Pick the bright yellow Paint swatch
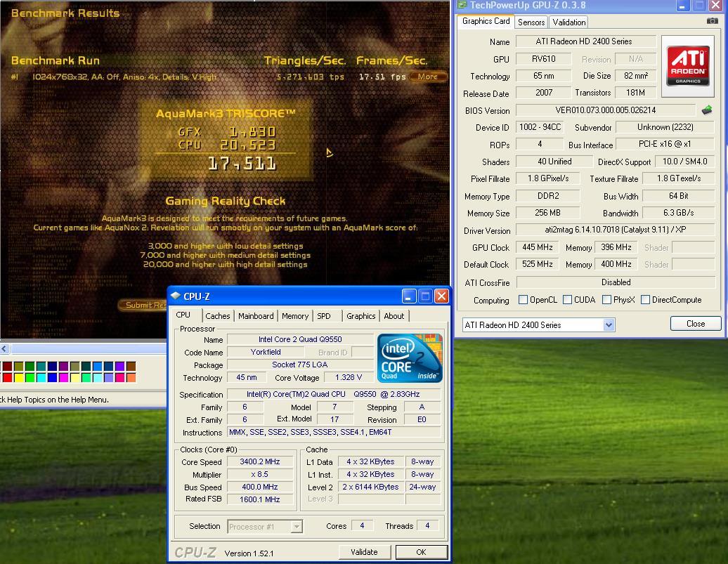This screenshot has height=564, width=728. click(18, 377)
